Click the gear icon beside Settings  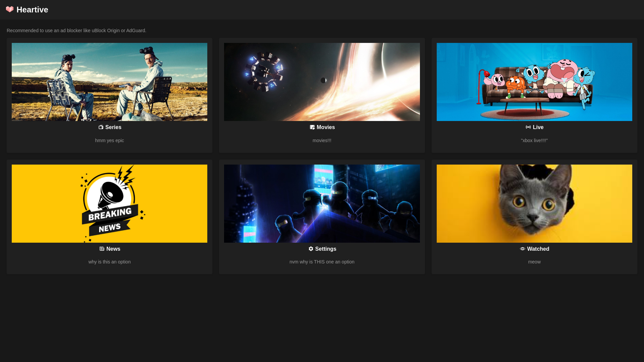click(x=311, y=249)
